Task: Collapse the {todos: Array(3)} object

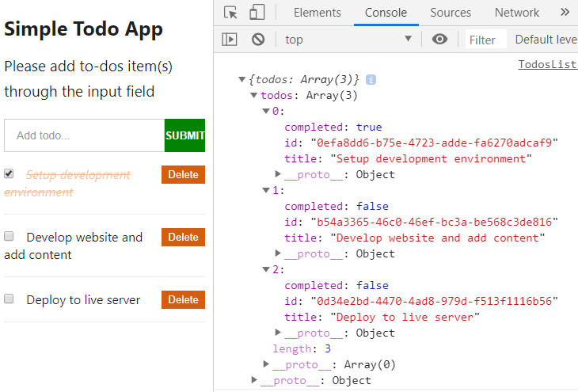Action: coord(241,79)
